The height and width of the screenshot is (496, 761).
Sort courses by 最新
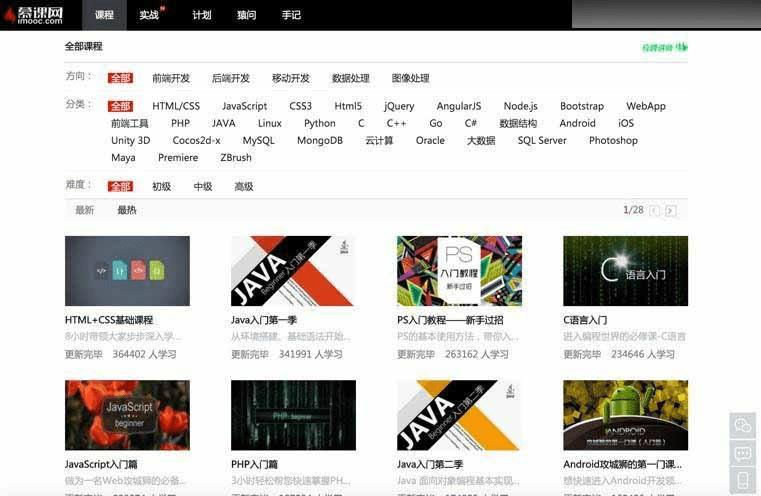pyautogui.click(x=84, y=210)
